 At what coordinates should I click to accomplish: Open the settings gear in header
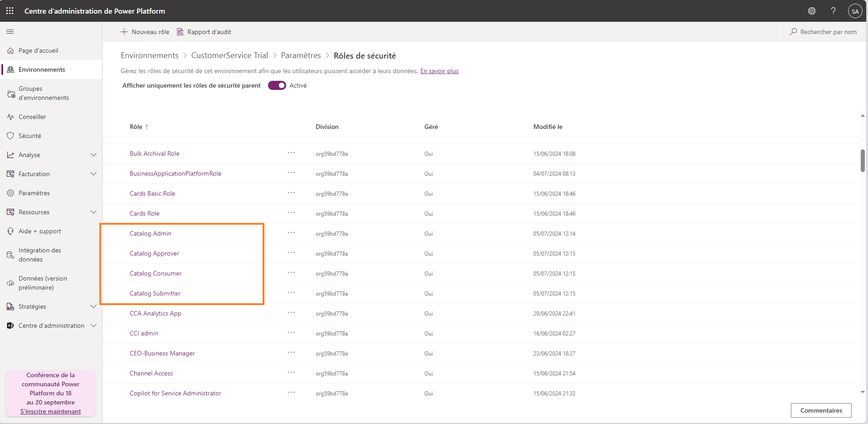click(812, 11)
